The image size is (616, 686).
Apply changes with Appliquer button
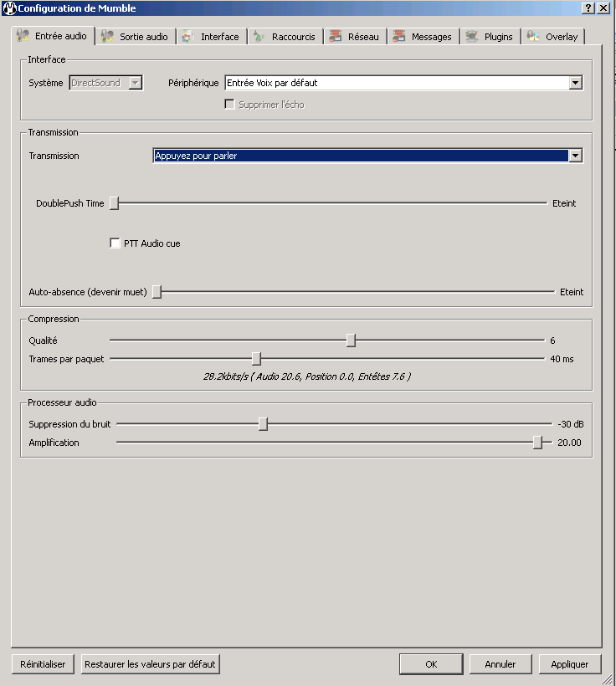click(x=570, y=664)
